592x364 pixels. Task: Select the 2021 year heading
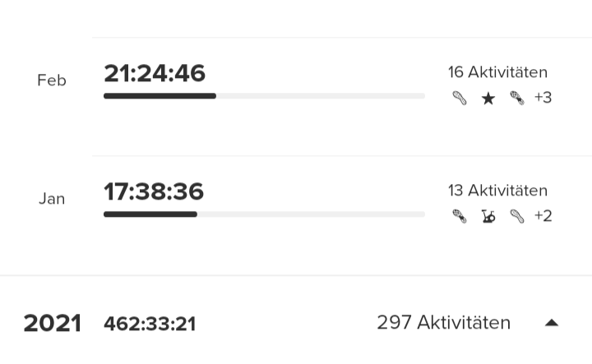pos(52,324)
